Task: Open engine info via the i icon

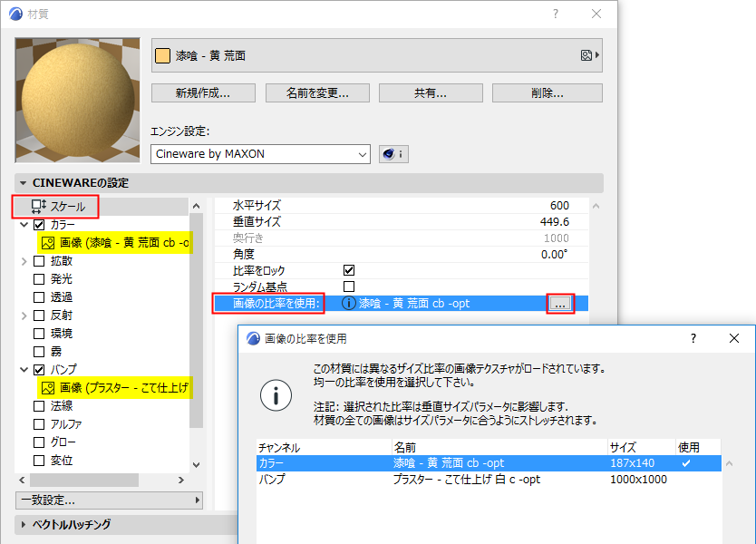Action: point(399,153)
